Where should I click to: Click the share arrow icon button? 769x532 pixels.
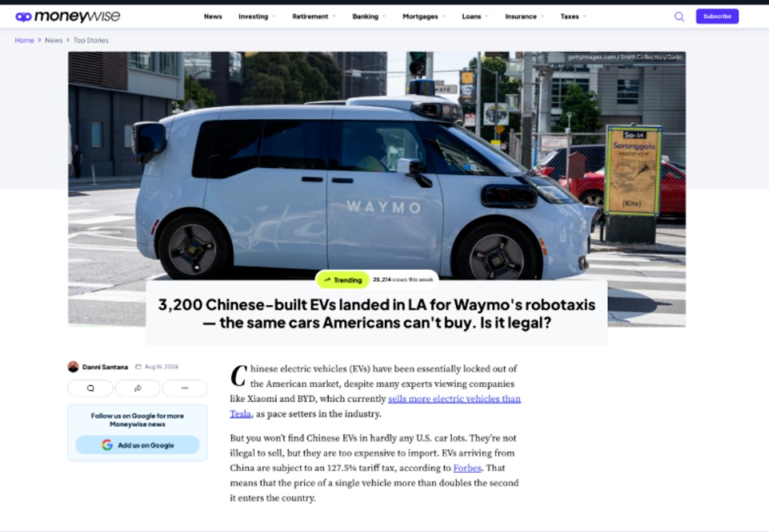(137, 388)
